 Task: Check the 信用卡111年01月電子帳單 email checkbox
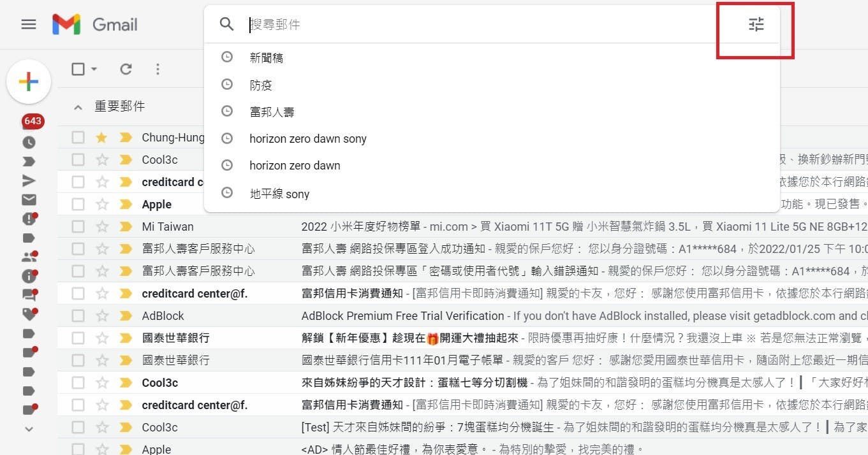[x=78, y=361]
